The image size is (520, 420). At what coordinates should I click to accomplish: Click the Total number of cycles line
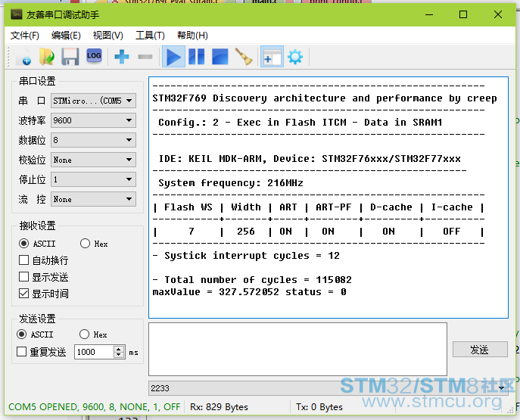pyautogui.click(x=252, y=280)
